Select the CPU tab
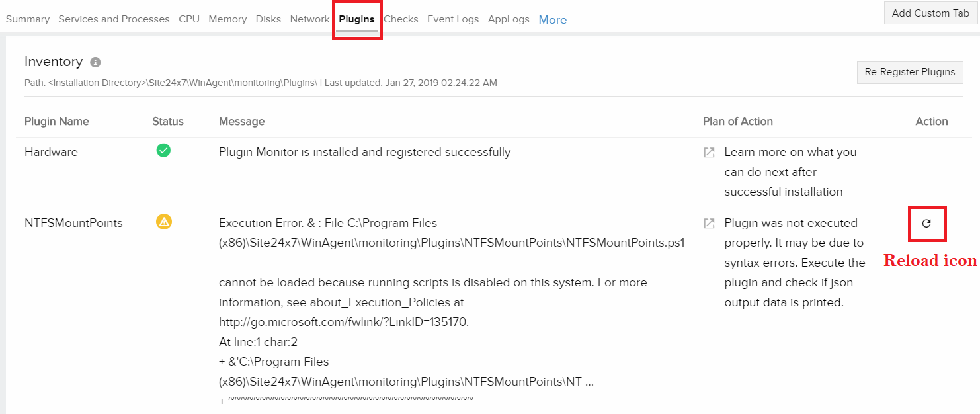 click(x=189, y=19)
